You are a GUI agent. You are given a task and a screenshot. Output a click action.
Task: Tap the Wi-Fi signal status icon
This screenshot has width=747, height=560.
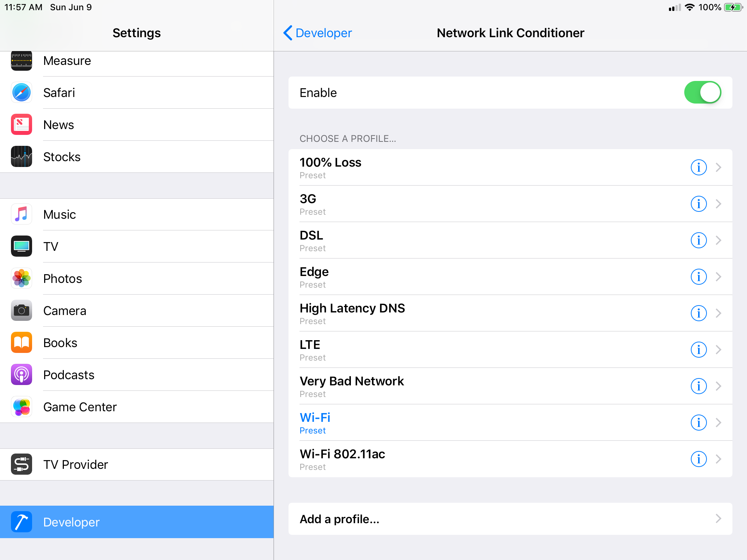[x=689, y=7]
